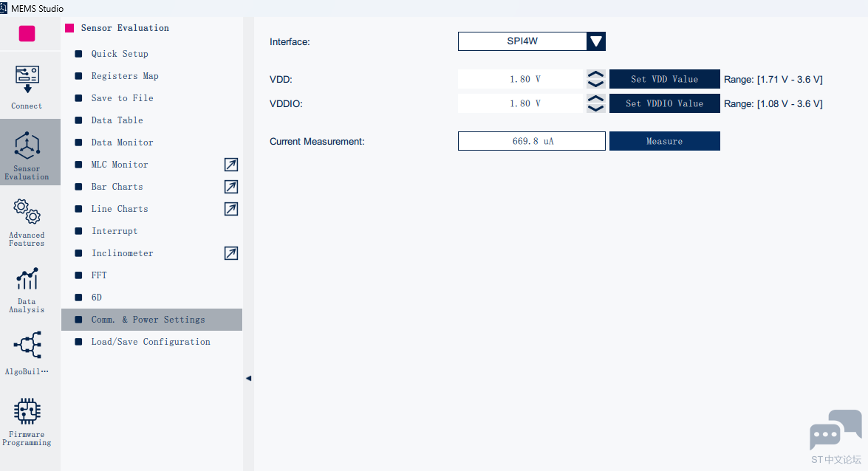Launch AlgoBuilder from sidebar icon
This screenshot has height=471, width=868.
click(x=27, y=345)
